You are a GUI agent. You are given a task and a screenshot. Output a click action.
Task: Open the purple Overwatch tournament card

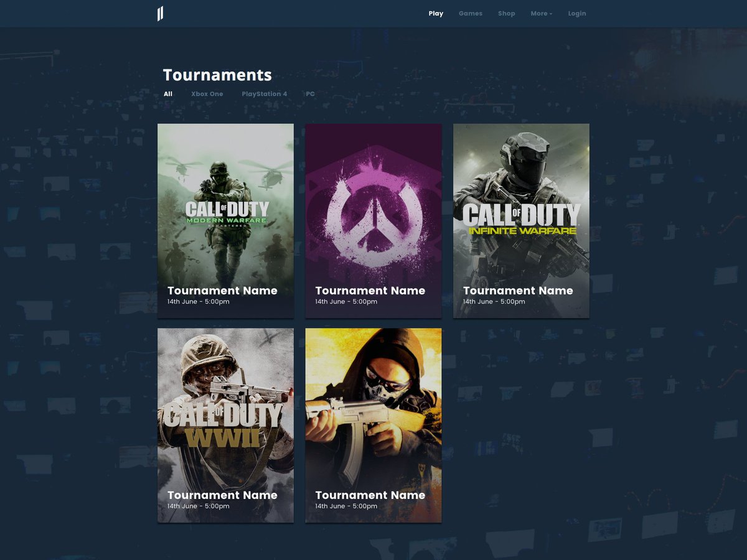point(374,221)
